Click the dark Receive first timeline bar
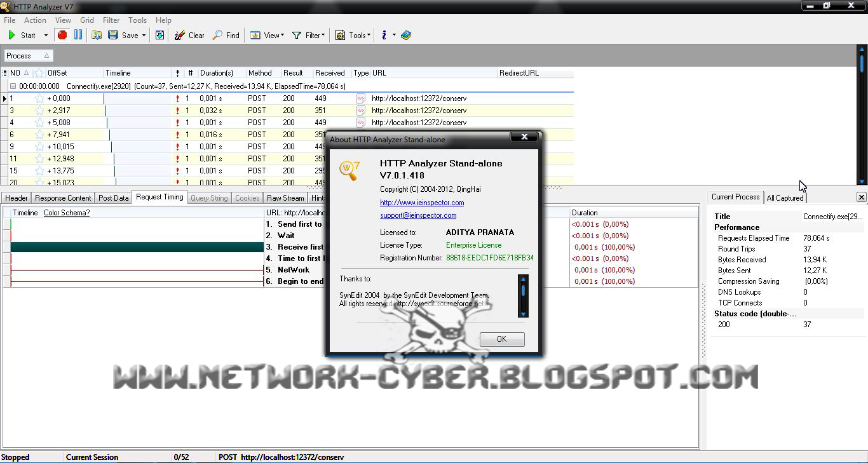This screenshot has height=463, width=868. [137, 247]
